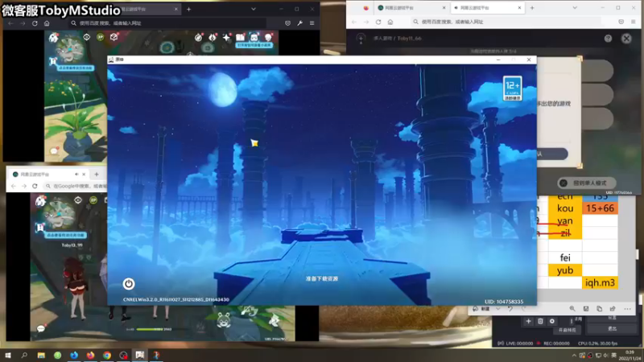
Task: Open the see more ellipsis in snipping toolbar
Action: pos(627,309)
